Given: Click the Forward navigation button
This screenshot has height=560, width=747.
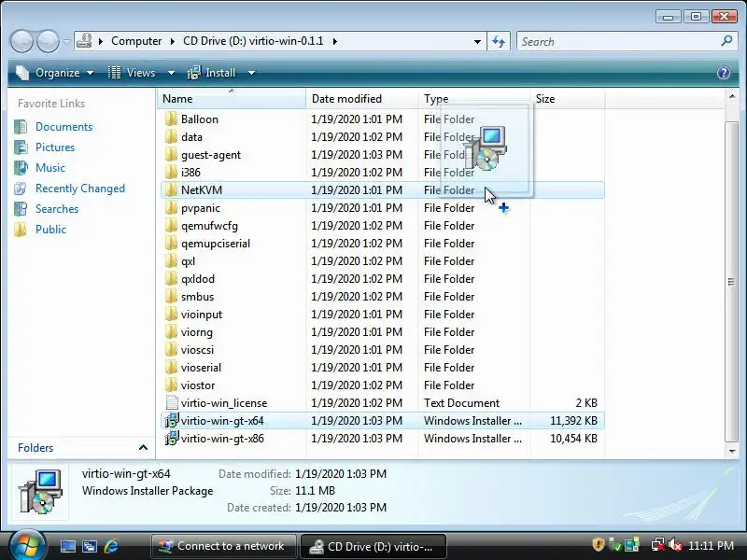Looking at the screenshot, I should (49, 41).
